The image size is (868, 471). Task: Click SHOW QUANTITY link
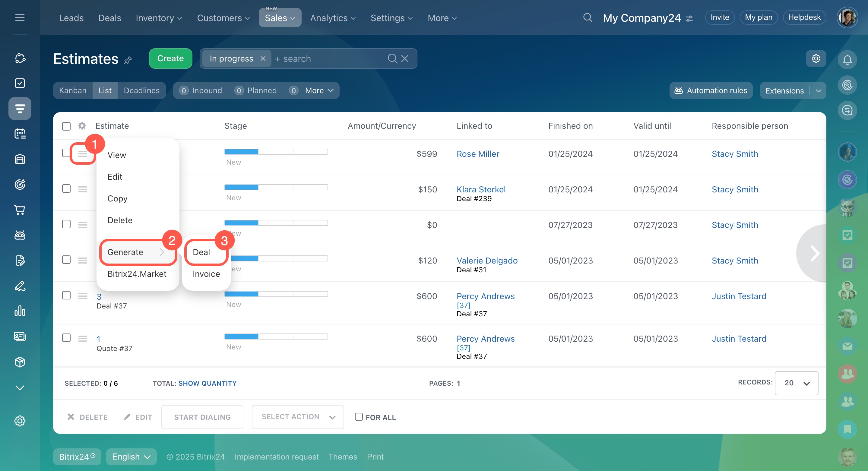207,383
